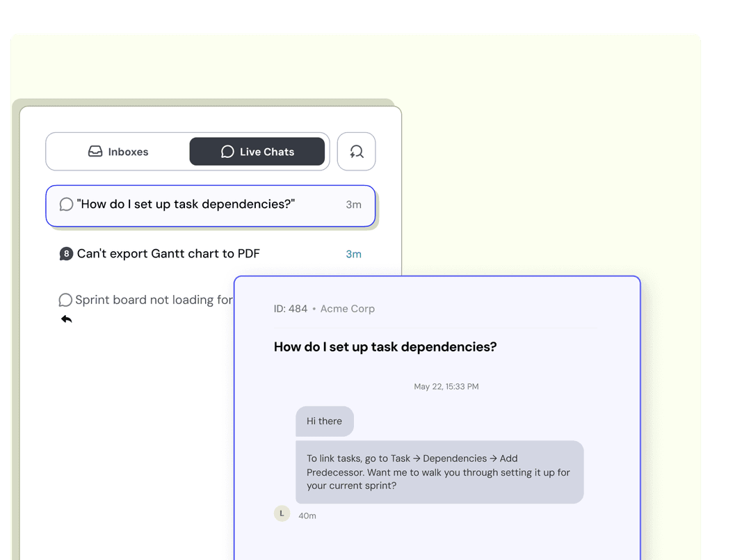This screenshot has height=560, width=751.
Task: Select the message about Add Predecessor
Action: coord(439,472)
